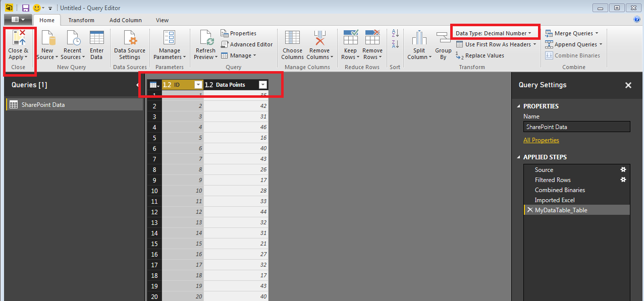Image resolution: width=644 pixels, height=301 pixels.
Task: Open the ID column filter dropdown
Action: 198,85
